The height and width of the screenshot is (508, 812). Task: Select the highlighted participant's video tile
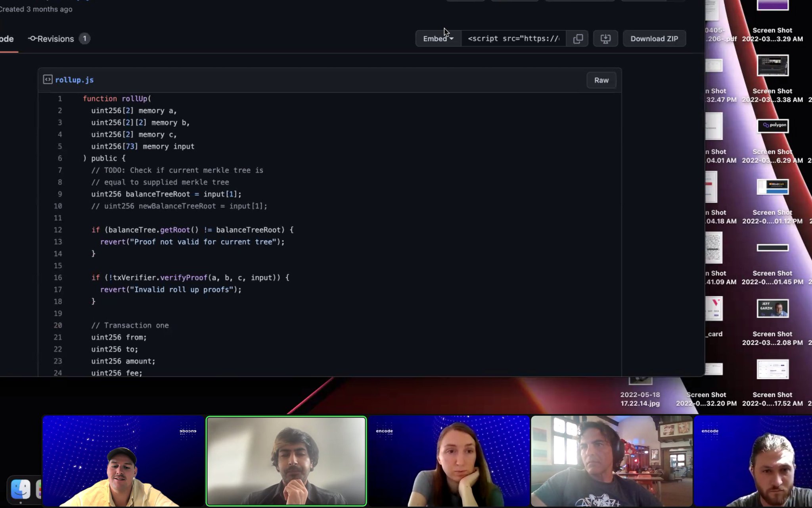point(285,460)
